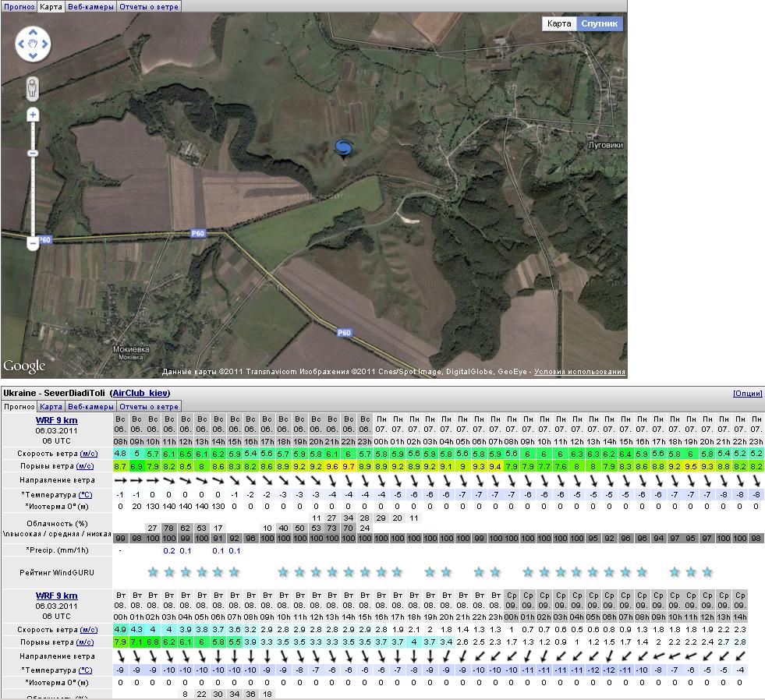Click the blue spot marker on map

343,147
